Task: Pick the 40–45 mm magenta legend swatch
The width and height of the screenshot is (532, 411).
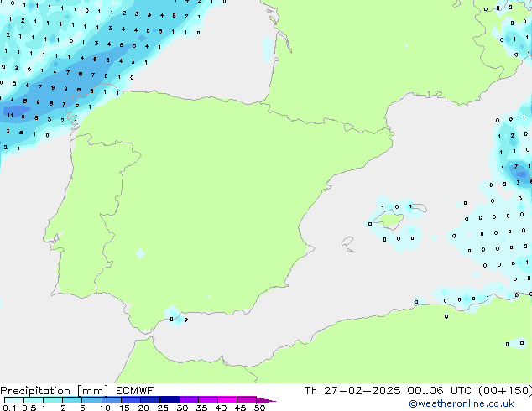Action: pos(227,400)
